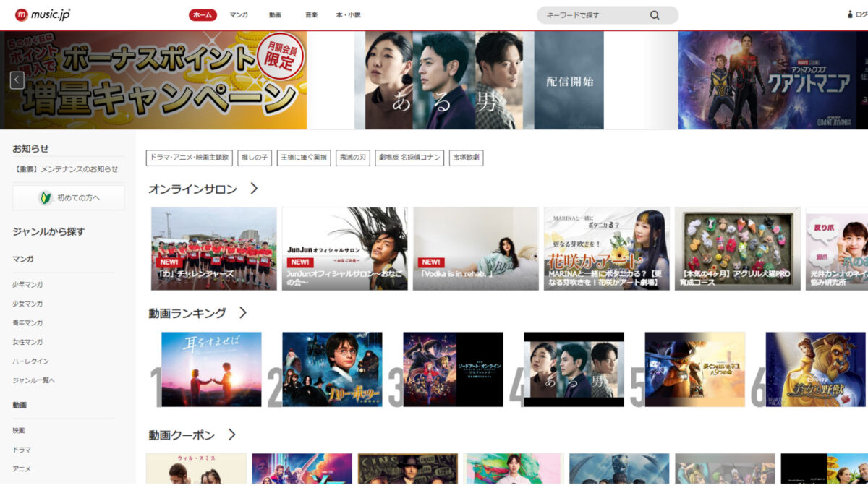Select the ホーム tab

coord(203,15)
